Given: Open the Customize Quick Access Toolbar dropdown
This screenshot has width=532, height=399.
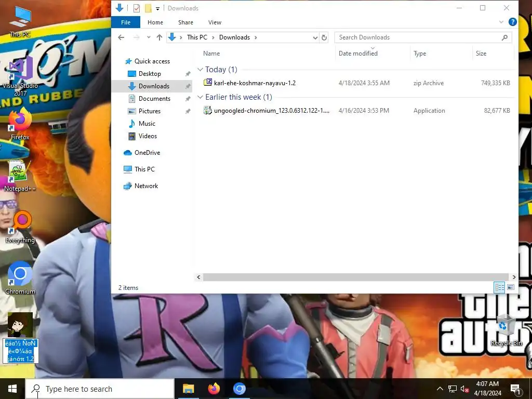Looking at the screenshot, I should coord(158,8).
